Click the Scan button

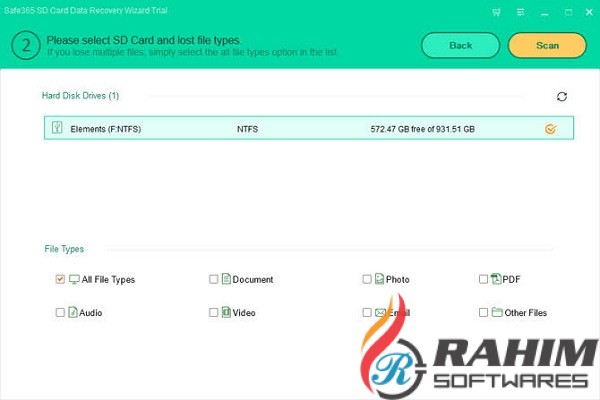pyautogui.click(x=547, y=46)
